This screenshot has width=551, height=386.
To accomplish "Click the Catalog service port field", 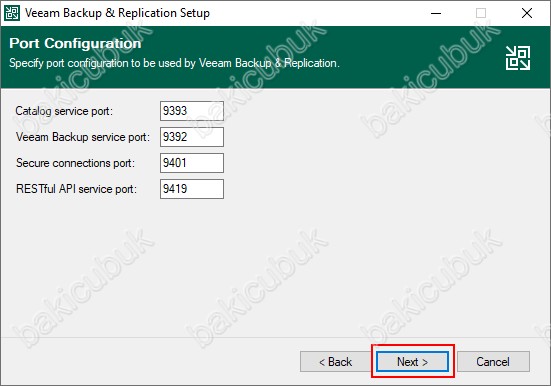I will 192,111.
